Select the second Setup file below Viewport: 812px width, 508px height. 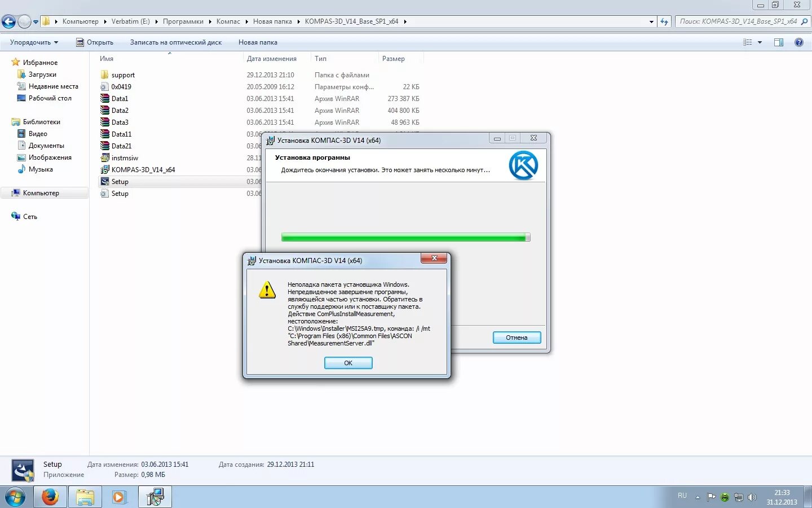pyautogui.click(x=120, y=194)
